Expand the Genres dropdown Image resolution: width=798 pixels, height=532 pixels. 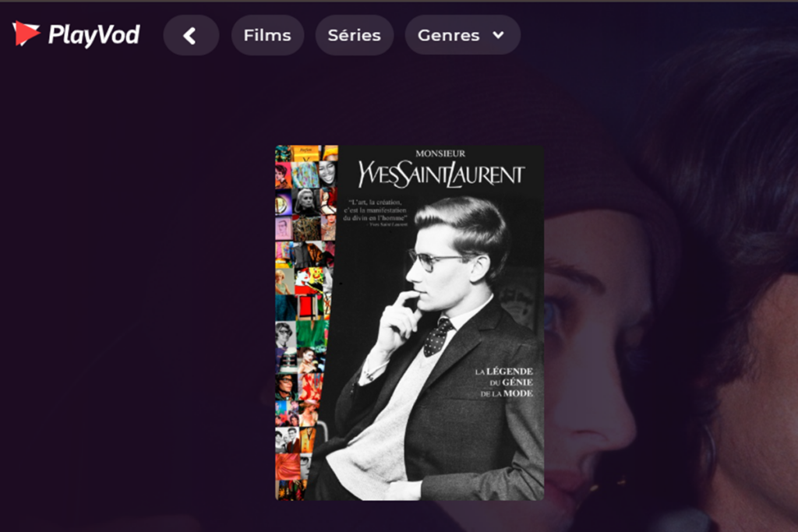463,35
